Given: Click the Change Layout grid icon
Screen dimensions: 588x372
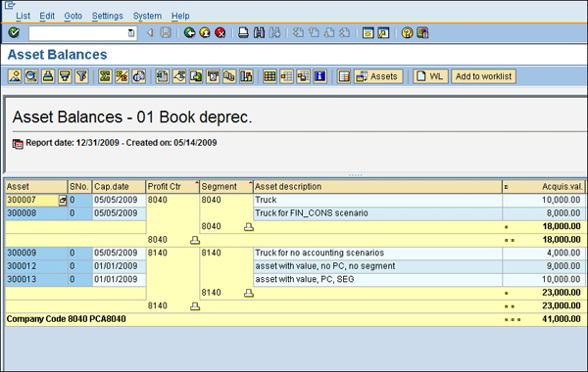Looking at the screenshot, I should pos(269,76).
